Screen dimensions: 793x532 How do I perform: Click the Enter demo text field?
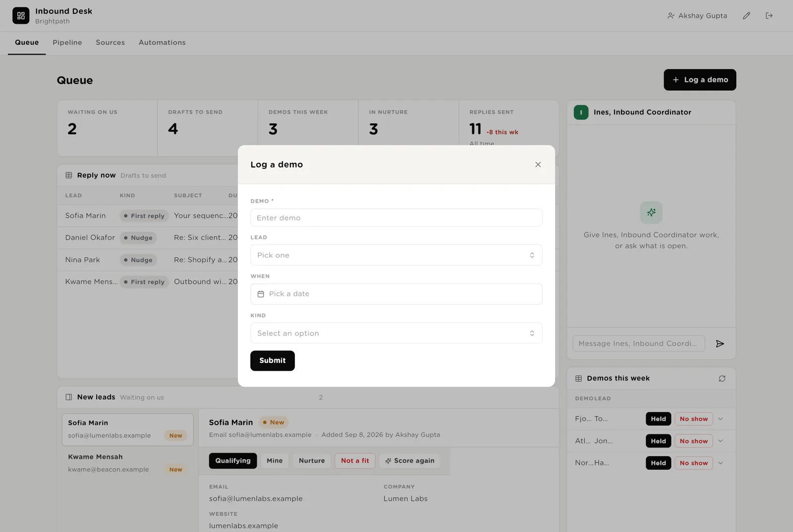tap(396, 218)
